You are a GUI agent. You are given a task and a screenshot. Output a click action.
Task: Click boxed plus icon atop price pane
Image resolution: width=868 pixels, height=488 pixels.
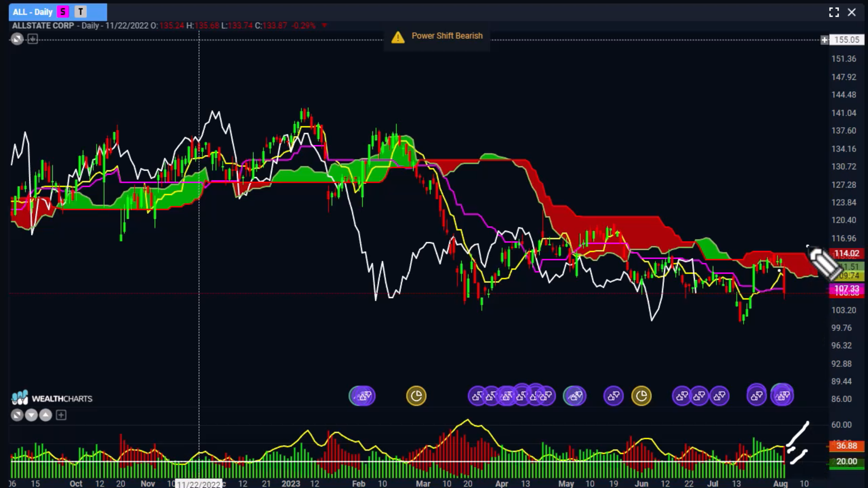point(33,39)
